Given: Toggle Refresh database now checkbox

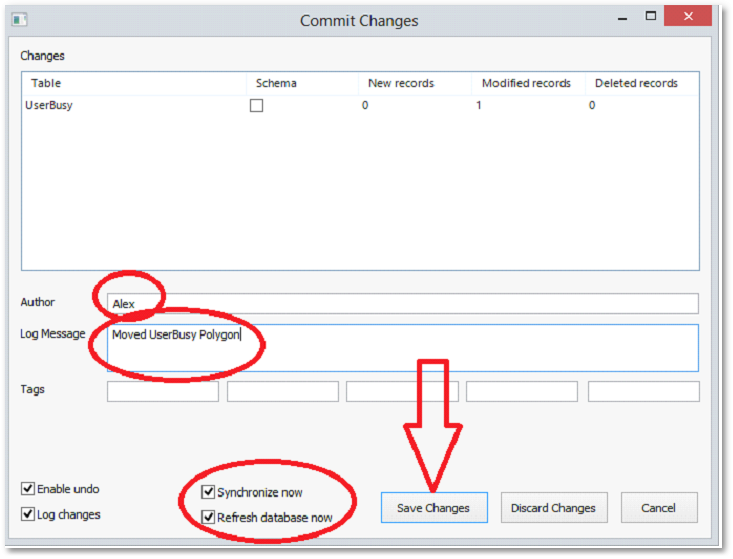Looking at the screenshot, I should pyautogui.click(x=208, y=517).
